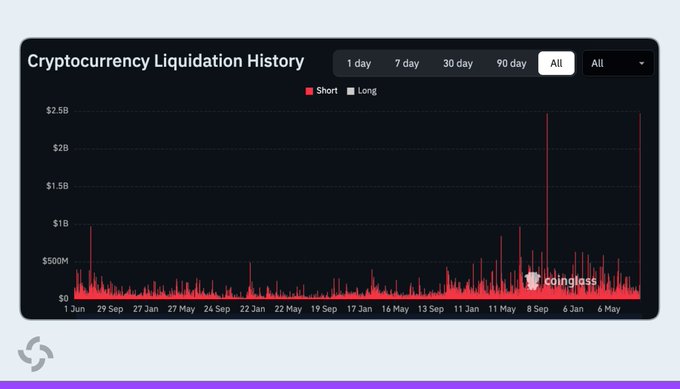Viewport: 680px width, 389px height.
Task: Click the 16 May x-axis date
Action: tap(395, 309)
